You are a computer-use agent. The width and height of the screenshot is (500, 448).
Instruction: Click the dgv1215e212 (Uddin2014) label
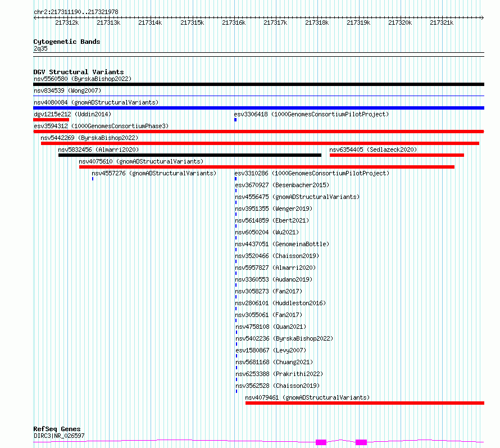click(72, 114)
